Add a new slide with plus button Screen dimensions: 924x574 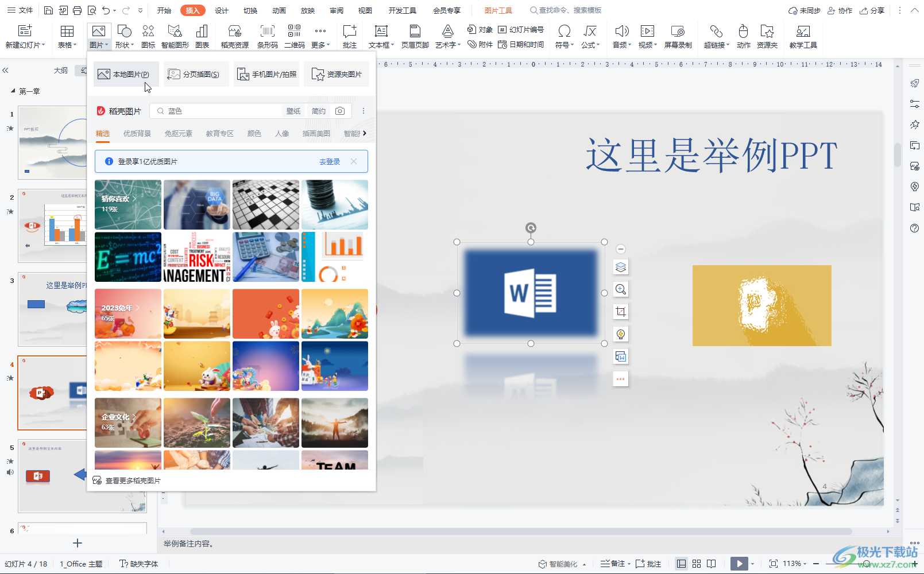[x=78, y=543]
